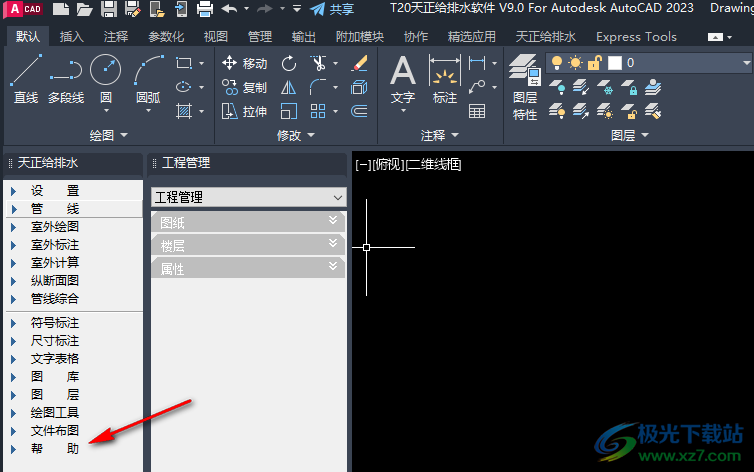Click the [二维线框] visual style control
754x472 pixels.
(434, 165)
